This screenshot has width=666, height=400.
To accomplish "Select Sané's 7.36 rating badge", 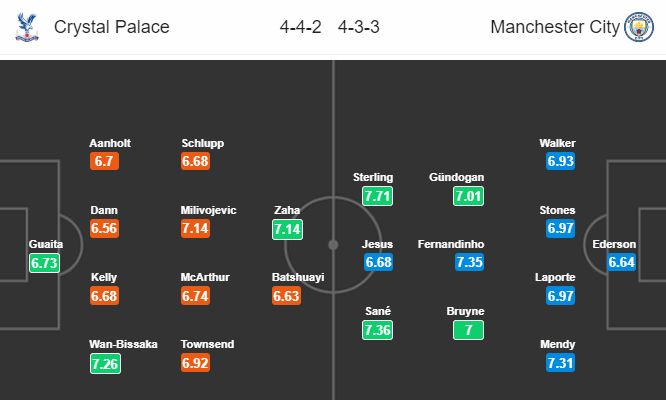I will 378,330.
